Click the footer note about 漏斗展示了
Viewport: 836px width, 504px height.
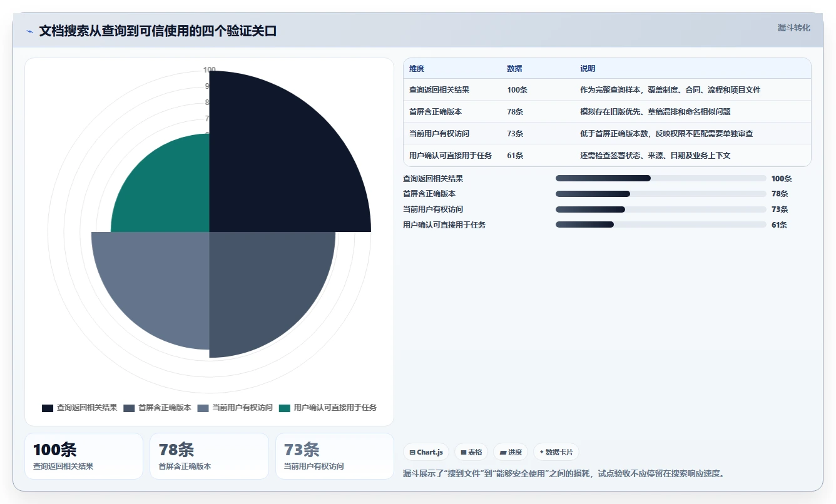tap(564, 473)
